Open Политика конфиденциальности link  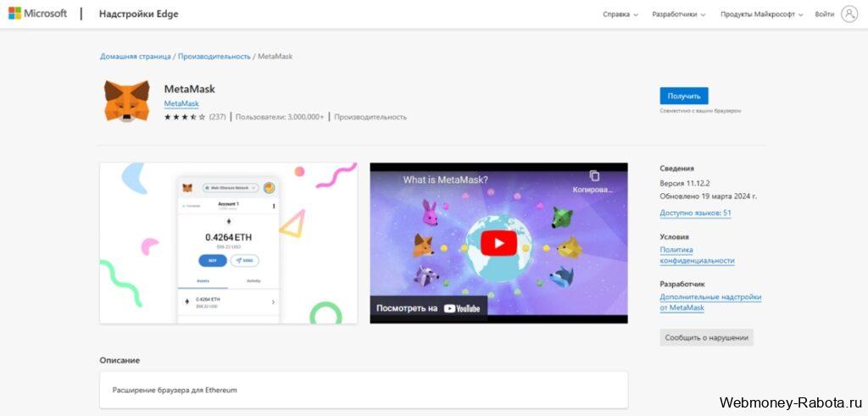click(697, 255)
